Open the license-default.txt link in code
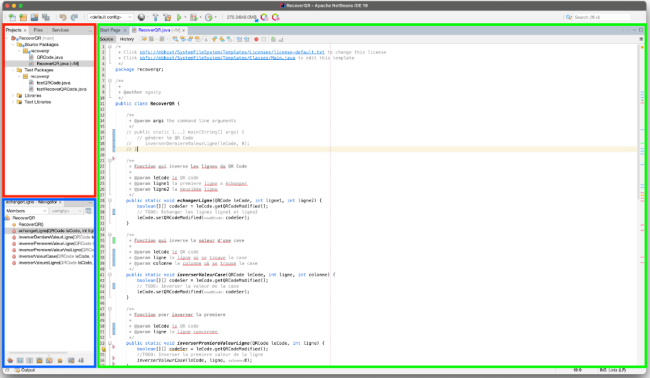 232,52
